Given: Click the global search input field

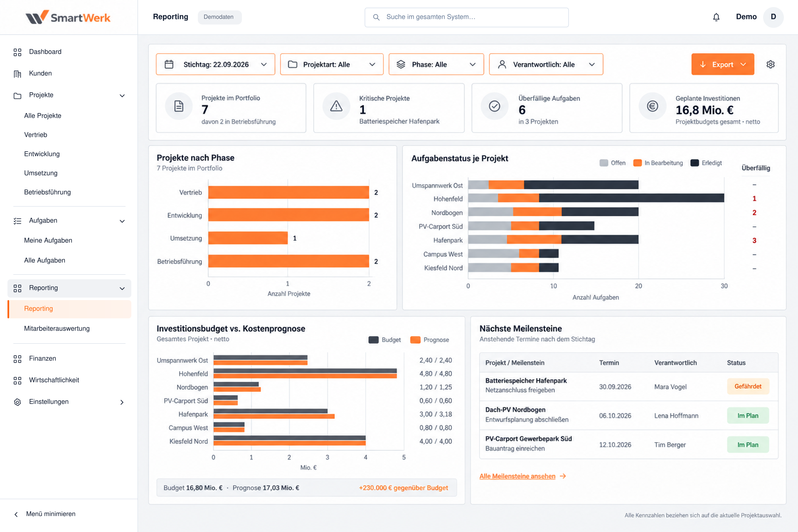Looking at the screenshot, I should tap(466, 17).
